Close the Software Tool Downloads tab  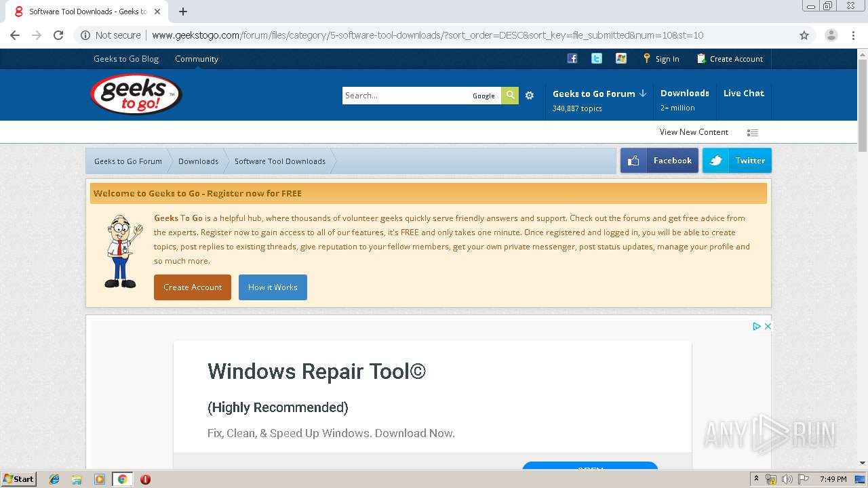pos(158,12)
